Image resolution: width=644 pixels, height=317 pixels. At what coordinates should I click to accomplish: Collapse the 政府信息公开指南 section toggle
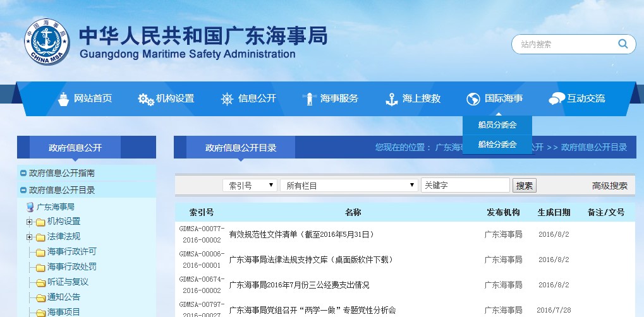(x=23, y=173)
